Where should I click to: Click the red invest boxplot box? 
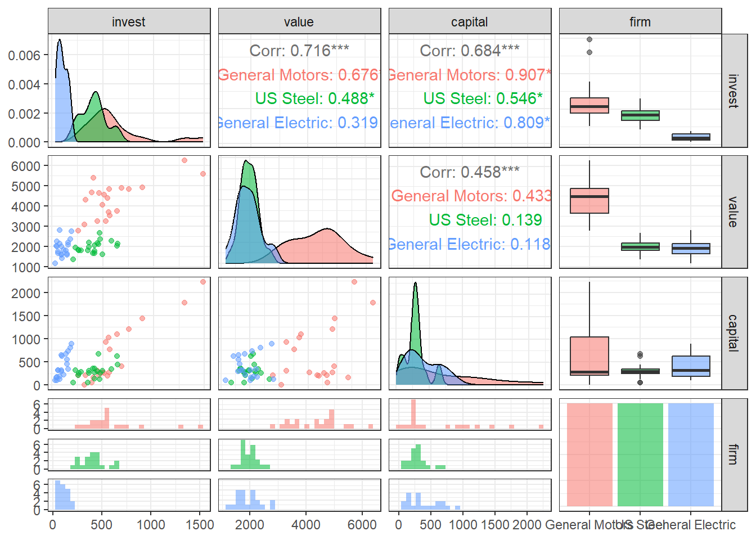589,105
